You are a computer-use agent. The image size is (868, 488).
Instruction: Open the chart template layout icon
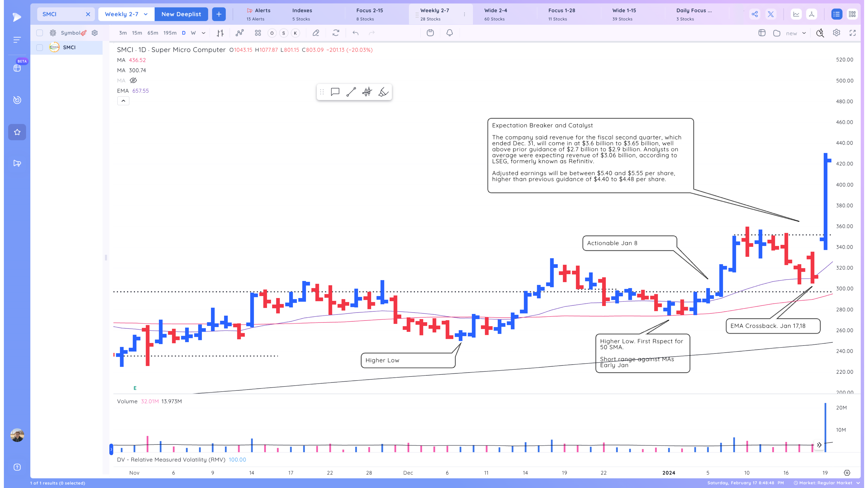[x=762, y=33]
